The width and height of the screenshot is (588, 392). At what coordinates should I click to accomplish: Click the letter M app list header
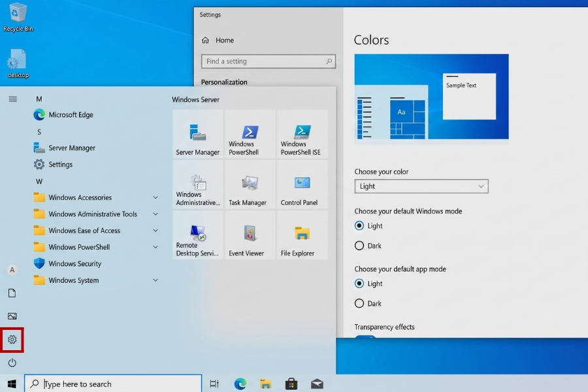coord(39,99)
